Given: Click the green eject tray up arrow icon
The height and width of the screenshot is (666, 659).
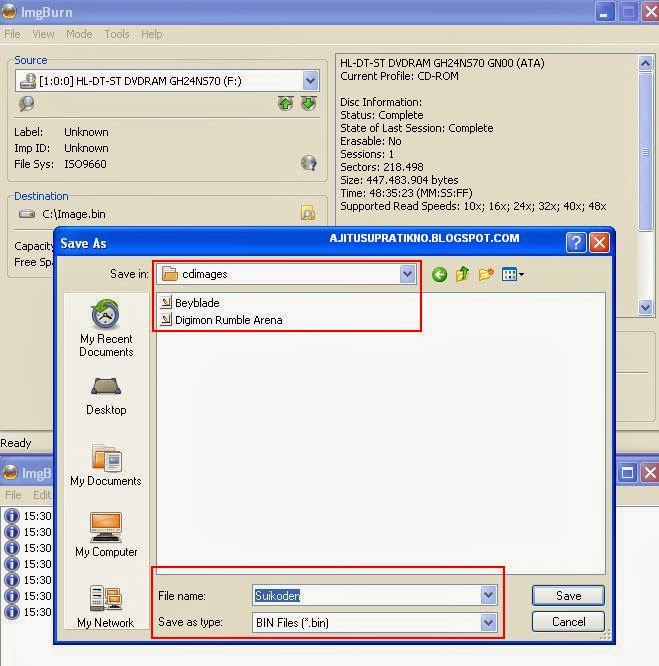Looking at the screenshot, I should 286,103.
